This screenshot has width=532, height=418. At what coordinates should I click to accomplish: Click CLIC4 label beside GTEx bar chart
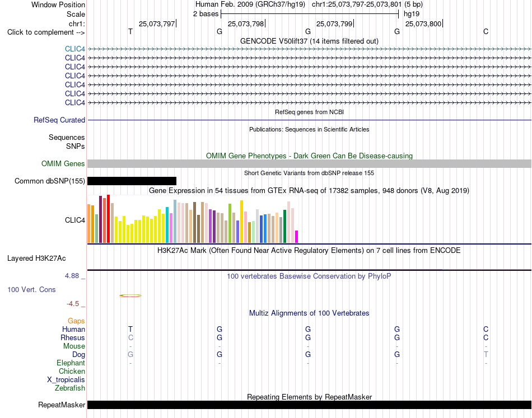click(x=75, y=220)
